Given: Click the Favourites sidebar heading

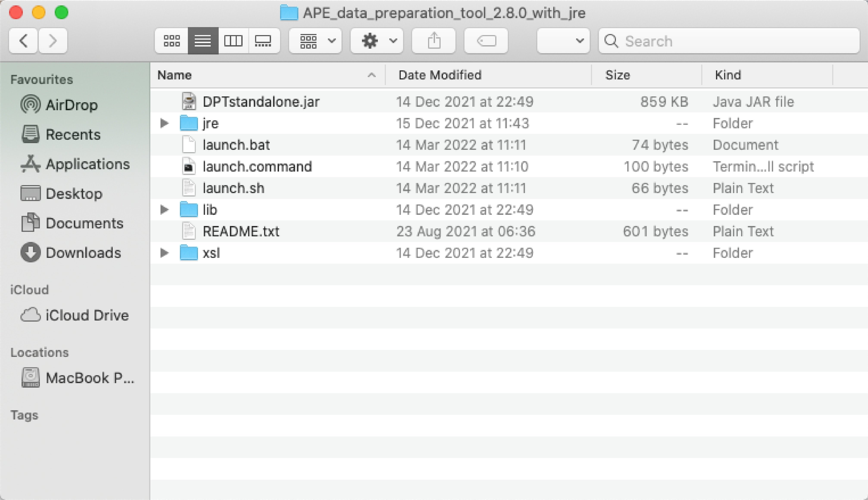Looking at the screenshot, I should [x=42, y=79].
